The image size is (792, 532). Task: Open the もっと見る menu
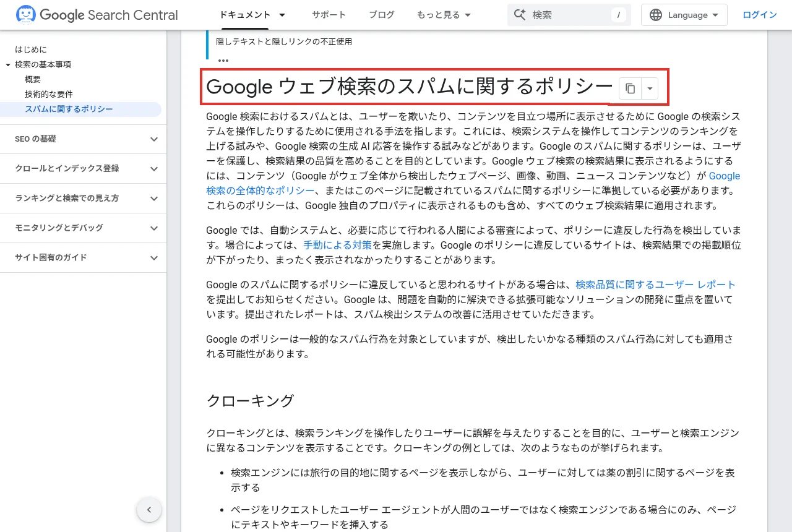point(444,15)
